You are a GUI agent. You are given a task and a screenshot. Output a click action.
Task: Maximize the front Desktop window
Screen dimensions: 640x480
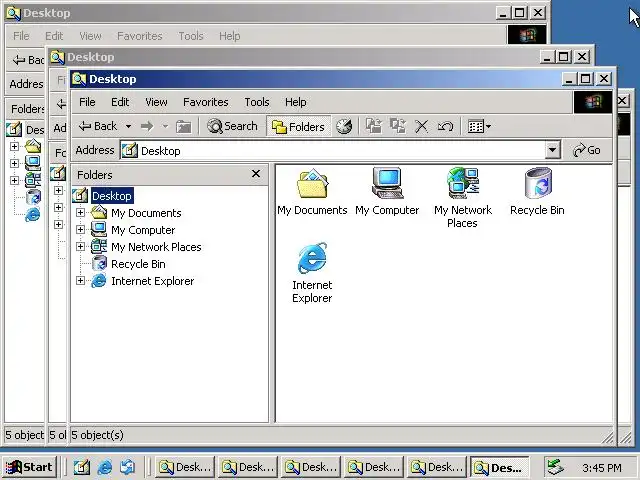pos(585,78)
